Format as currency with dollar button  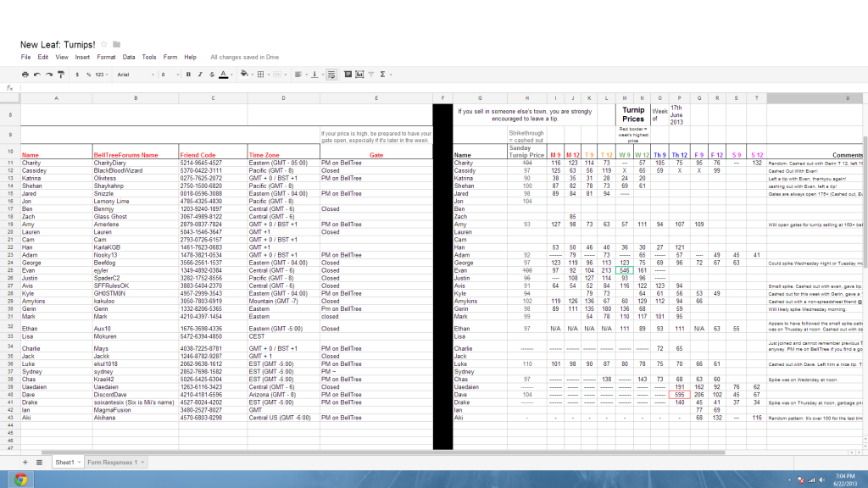click(x=77, y=75)
